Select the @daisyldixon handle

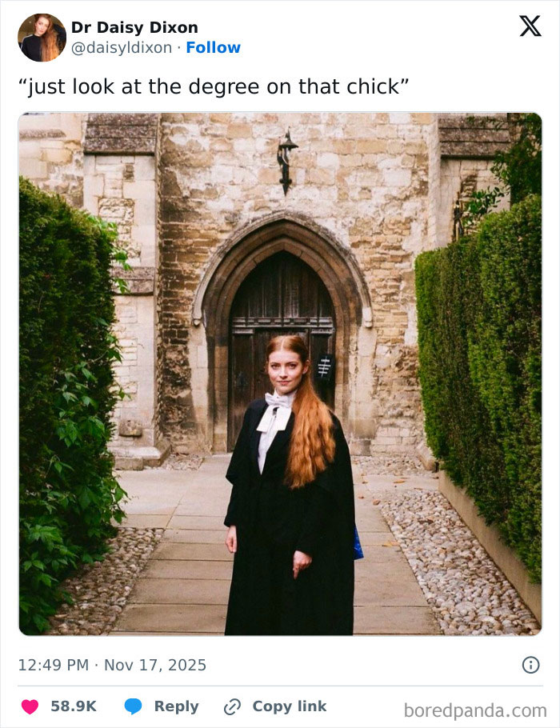coord(123,48)
